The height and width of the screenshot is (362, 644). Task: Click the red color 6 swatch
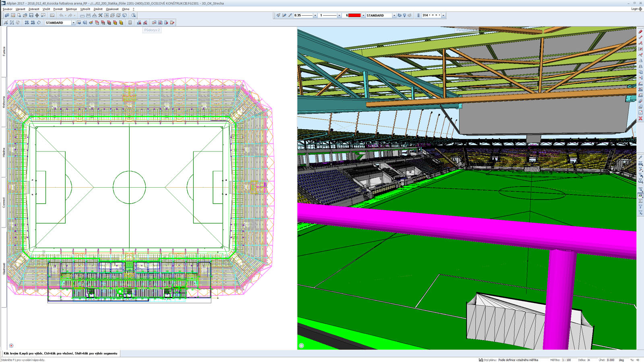[354, 15]
